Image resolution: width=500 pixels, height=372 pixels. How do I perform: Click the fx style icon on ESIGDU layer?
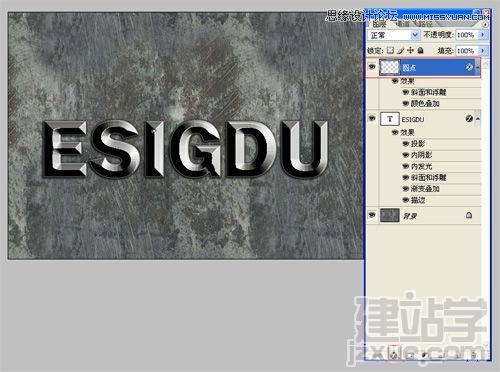pyautogui.click(x=469, y=118)
